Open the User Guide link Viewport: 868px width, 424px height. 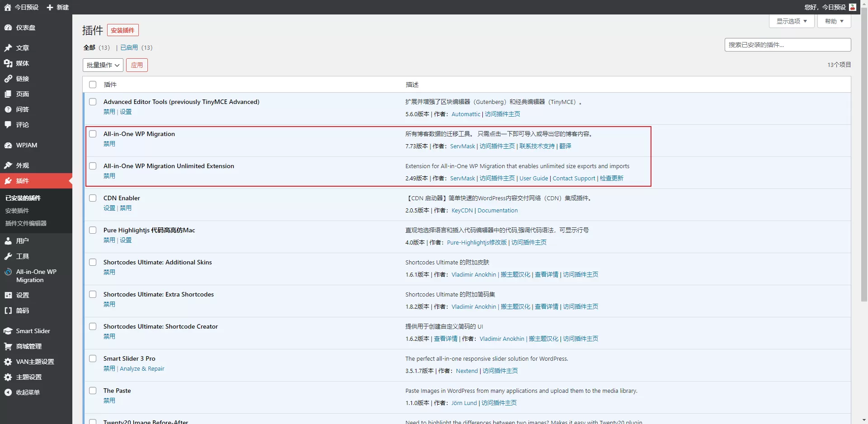click(533, 178)
